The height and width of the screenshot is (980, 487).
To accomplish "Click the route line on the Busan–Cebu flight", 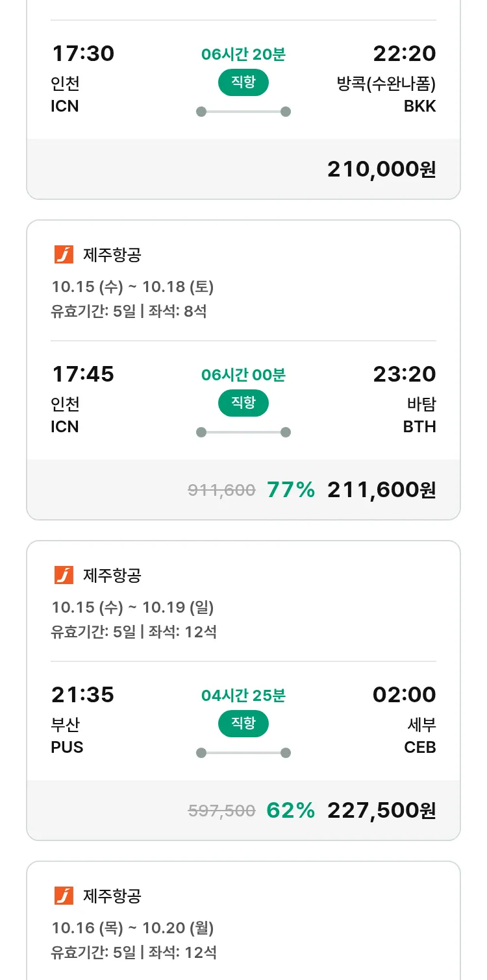I will (x=243, y=753).
